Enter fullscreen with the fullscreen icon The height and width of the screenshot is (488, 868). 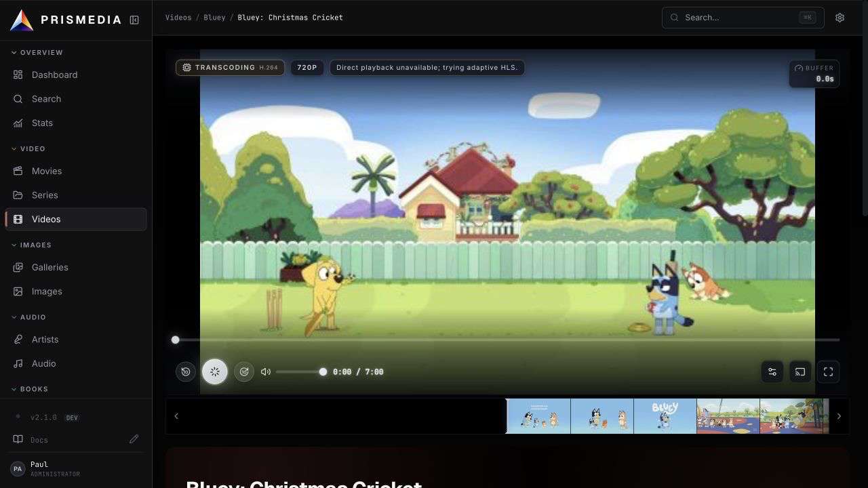828,371
